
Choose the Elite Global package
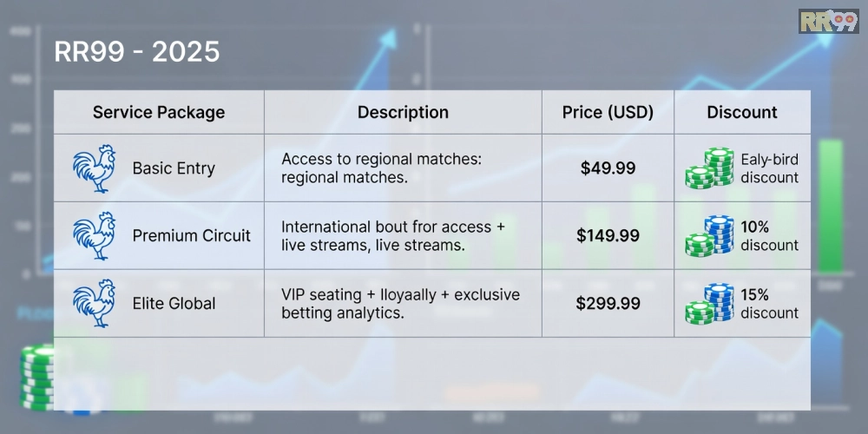[x=174, y=303]
